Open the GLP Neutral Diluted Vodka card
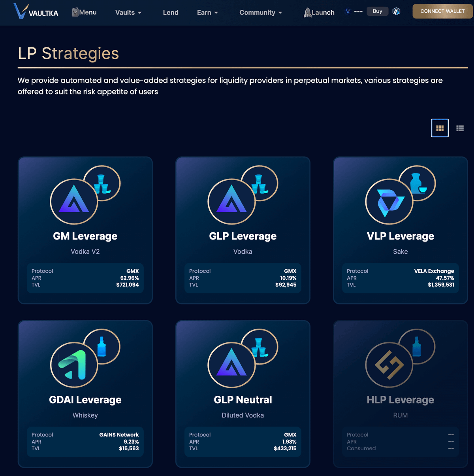The image size is (474, 476). (x=243, y=394)
